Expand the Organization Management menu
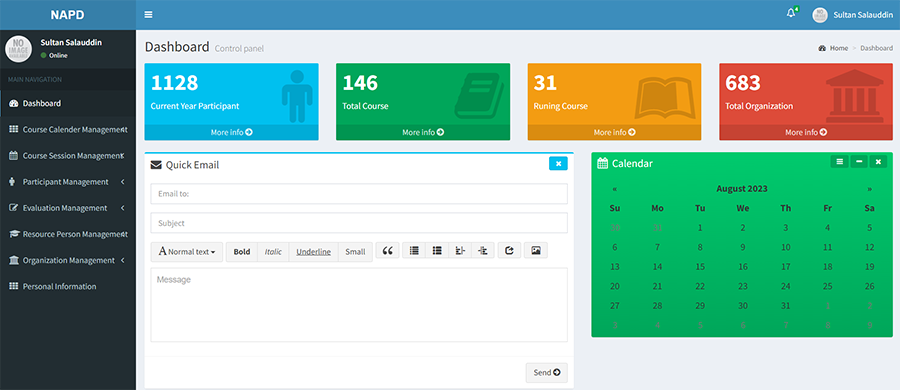This screenshot has width=900, height=390. point(68,260)
